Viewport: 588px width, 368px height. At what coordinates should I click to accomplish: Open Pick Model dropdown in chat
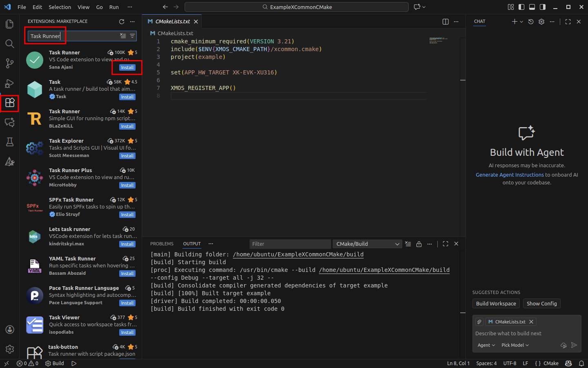tap(515, 345)
